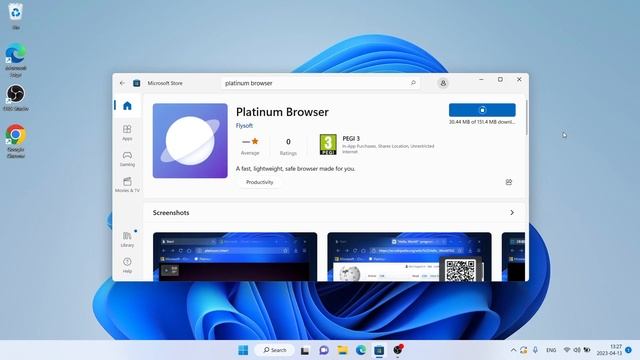The height and width of the screenshot is (360, 640).
Task: Click Microsoft Store taskbar icon
Action: [379, 350]
